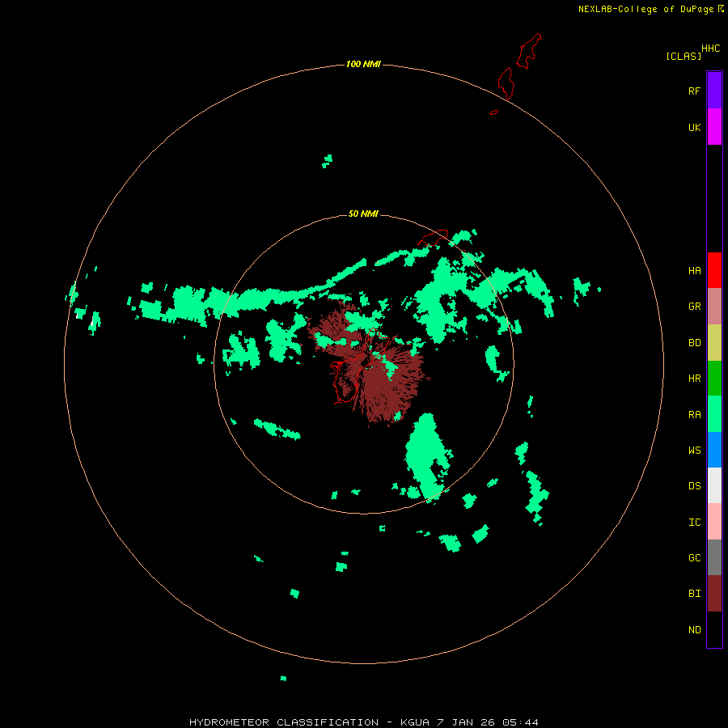
Task: Click the "BD" legend label
Action: point(694,343)
